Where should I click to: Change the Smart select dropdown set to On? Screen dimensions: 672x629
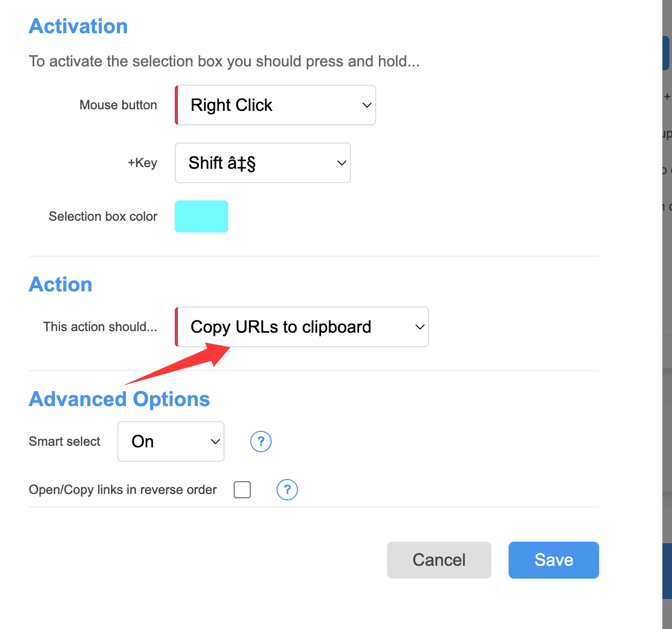171,441
